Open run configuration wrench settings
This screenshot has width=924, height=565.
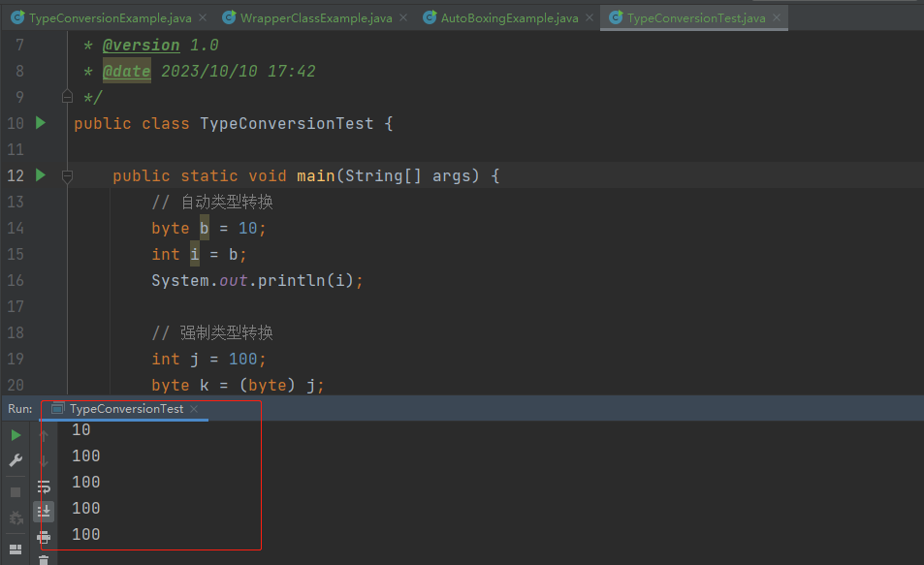coord(16,460)
